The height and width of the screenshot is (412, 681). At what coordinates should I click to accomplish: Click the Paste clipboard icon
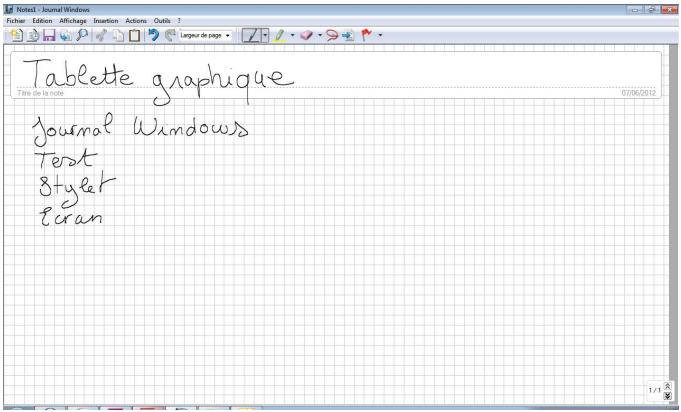(x=135, y=35)
